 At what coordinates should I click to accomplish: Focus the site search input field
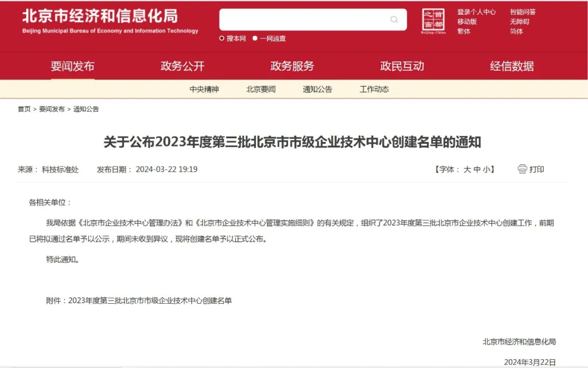pyautogui.click(x=305, y=20)
